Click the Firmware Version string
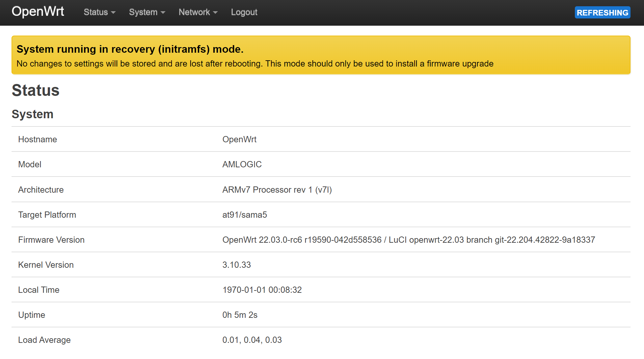The width and height of the screenshot is (644, 359). pos(408,240)
